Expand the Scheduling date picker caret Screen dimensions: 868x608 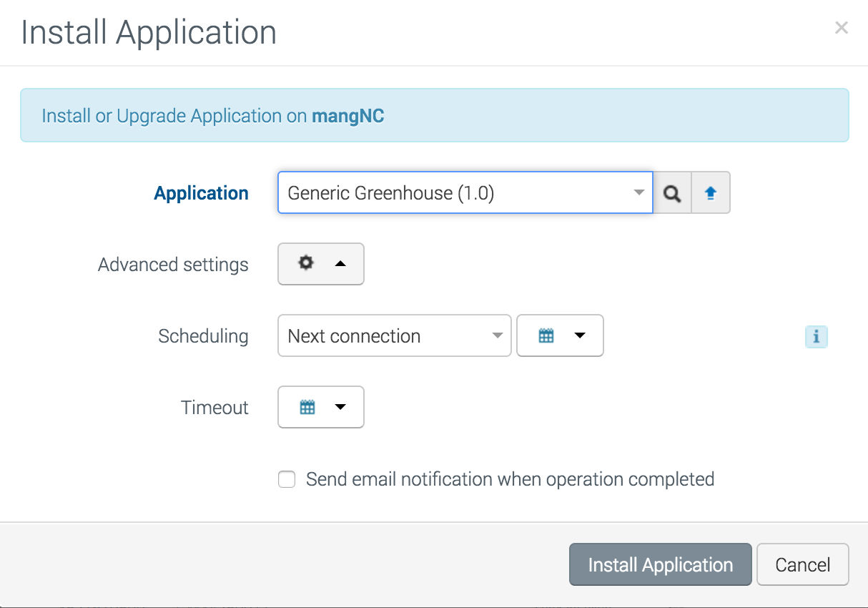[580, 335]
